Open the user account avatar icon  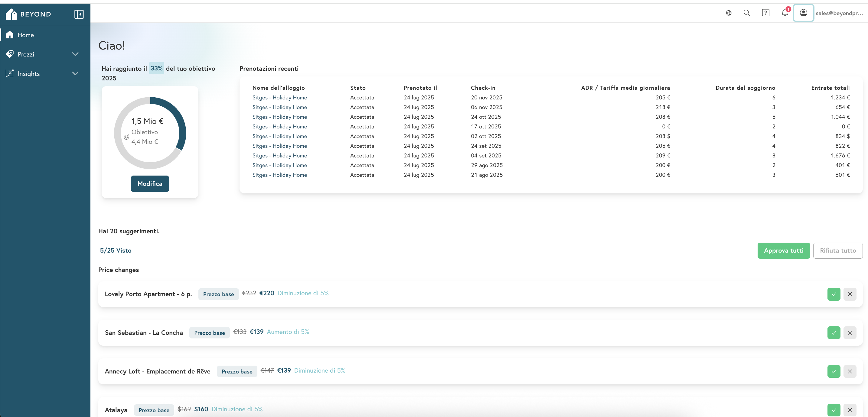803,13
